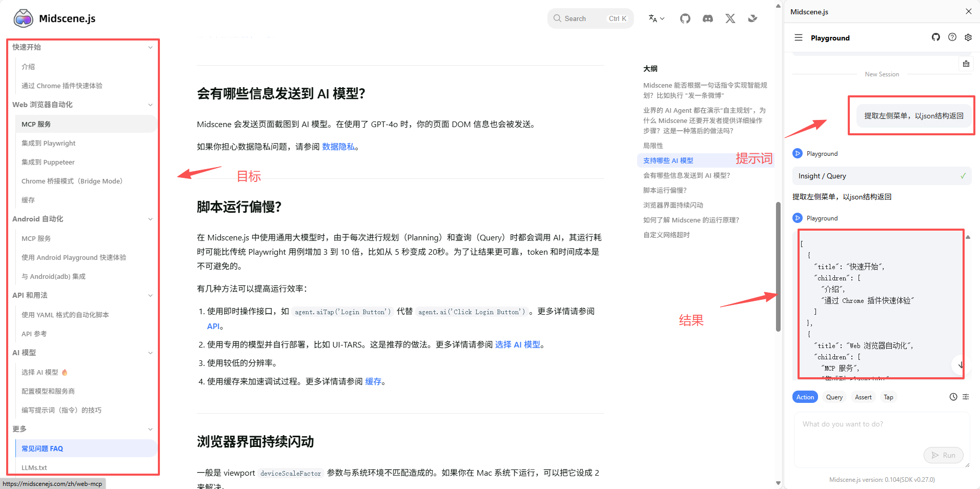Viewport: 980px width, 489px height.
Task: Follow the API link in step 1
Action: click(x=213, y=326)
